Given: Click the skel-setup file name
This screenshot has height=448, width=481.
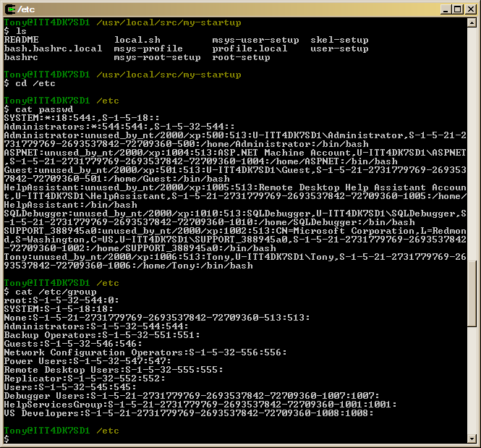Looking at the screenshot, I should (x=339, y=40).
